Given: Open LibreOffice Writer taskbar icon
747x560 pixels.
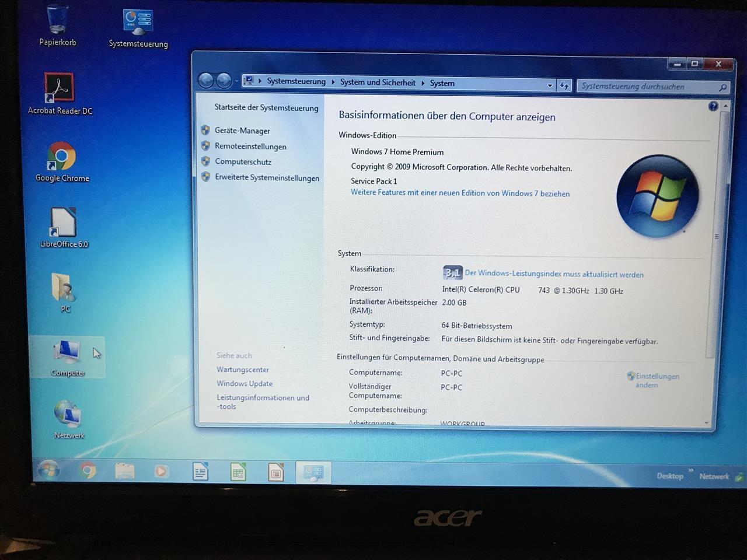Looking at the screenshot, I should click(x=200, y=471).
